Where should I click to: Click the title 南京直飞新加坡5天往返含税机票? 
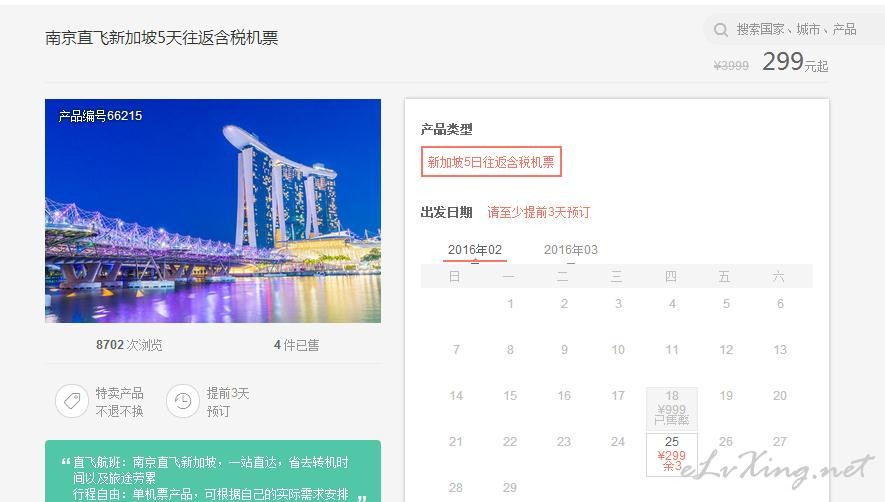(161, 38)
